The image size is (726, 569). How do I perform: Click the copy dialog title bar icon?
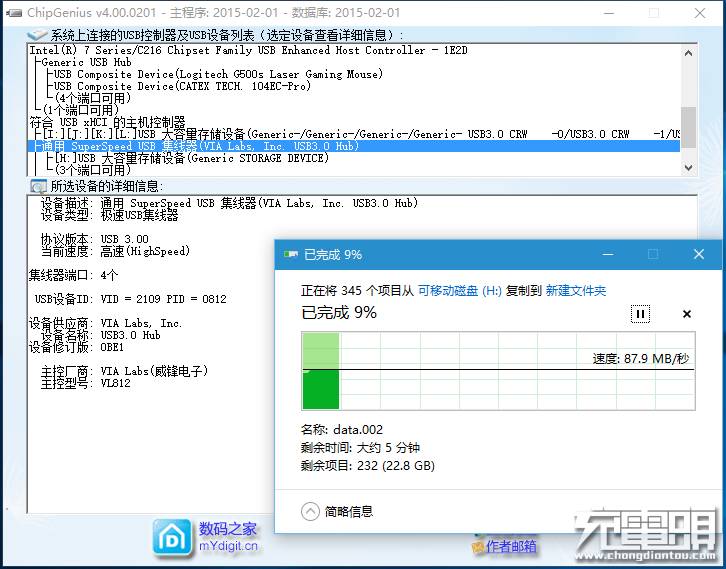point(291,254)
